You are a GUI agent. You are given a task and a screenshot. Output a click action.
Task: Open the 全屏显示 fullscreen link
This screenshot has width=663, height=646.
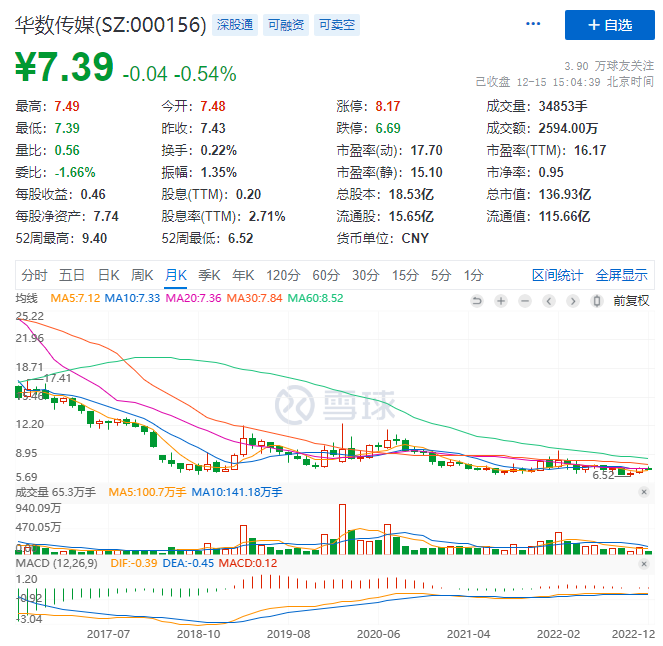[x=621, y=275]
